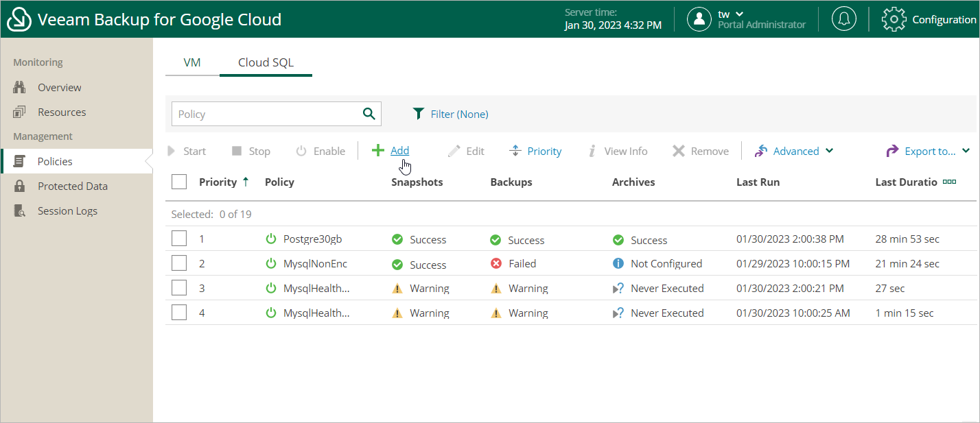Click the Backups column header
The height and width of the screenshot is (423, 980).
[511, 182]
